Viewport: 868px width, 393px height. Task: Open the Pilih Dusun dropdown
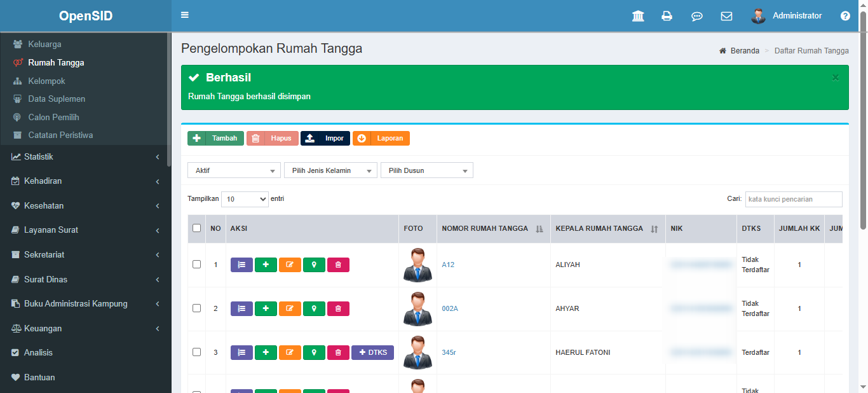point(426,170)
